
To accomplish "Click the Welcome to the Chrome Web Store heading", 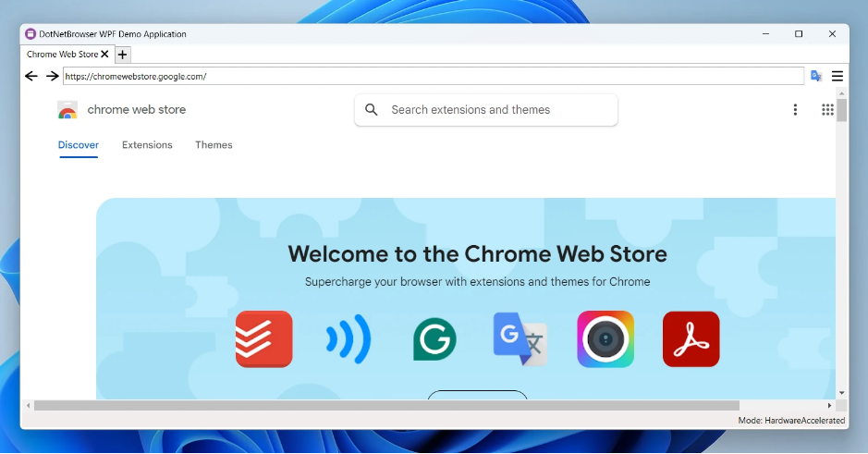I will coord(477,254).
